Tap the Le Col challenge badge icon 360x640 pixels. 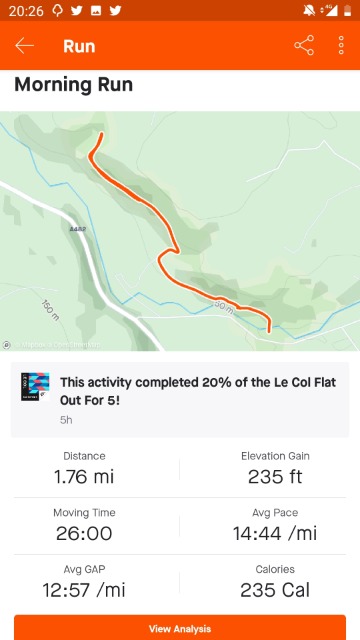35,386
